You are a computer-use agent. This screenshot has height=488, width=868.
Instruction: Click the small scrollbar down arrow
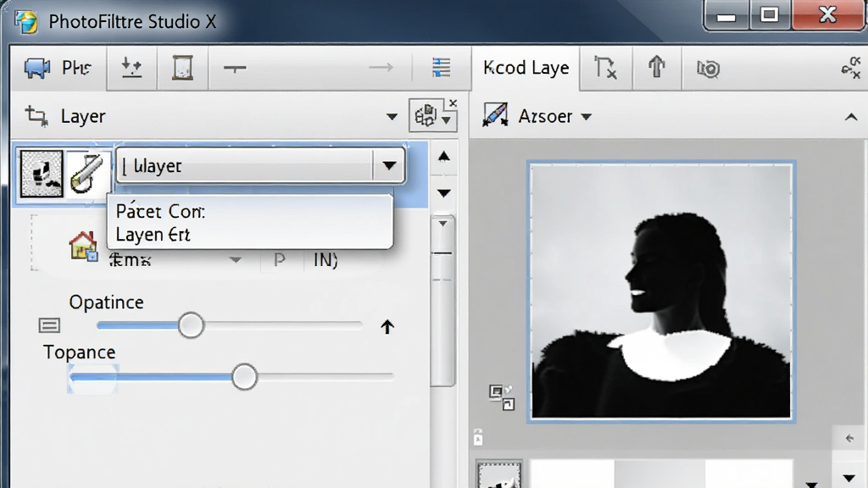coord(442,224)
